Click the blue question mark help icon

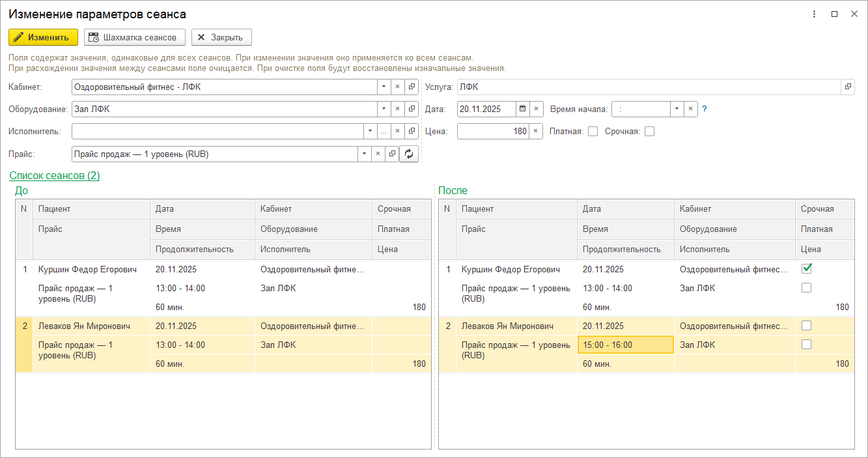tap(705, 109)
